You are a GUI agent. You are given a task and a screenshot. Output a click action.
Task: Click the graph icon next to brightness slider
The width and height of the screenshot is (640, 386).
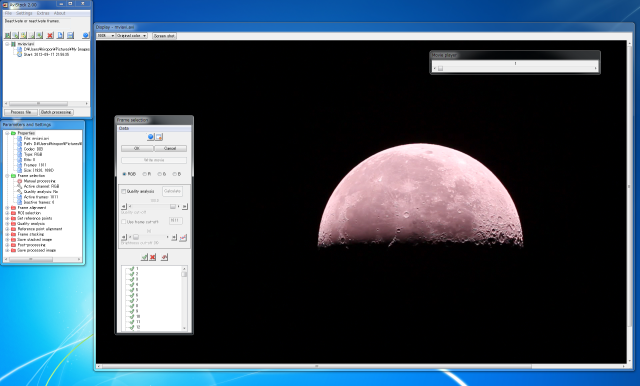[183, 237]
